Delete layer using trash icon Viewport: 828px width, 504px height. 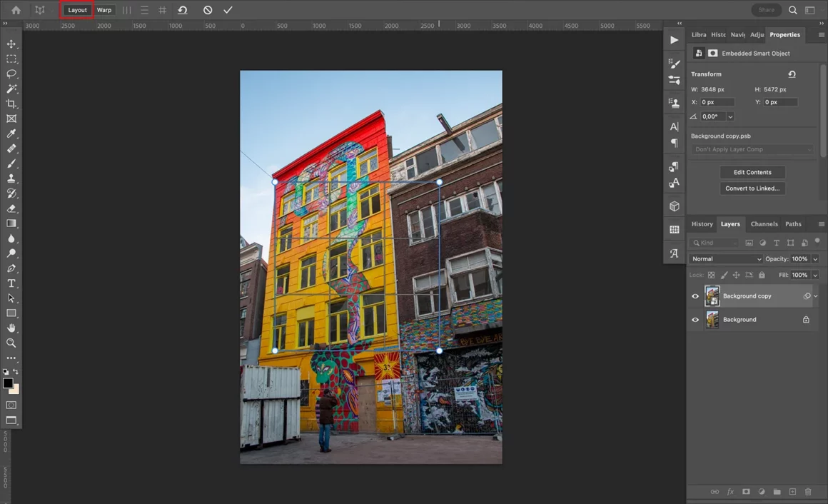tap(808, 492)
